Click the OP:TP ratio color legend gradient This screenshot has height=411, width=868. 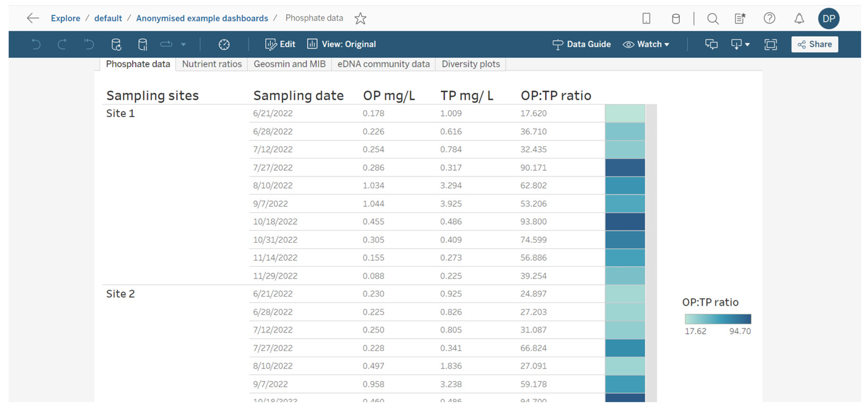(718, 319)
